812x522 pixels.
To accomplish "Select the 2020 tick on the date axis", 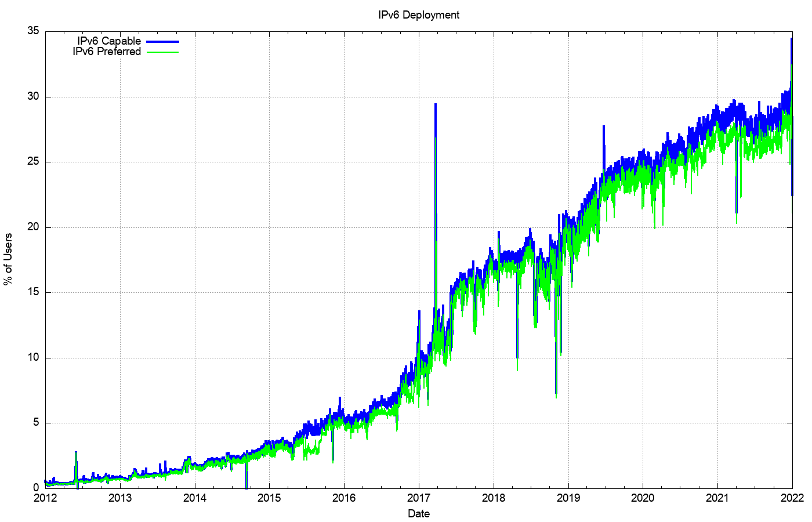I will [x=643, y=498].
